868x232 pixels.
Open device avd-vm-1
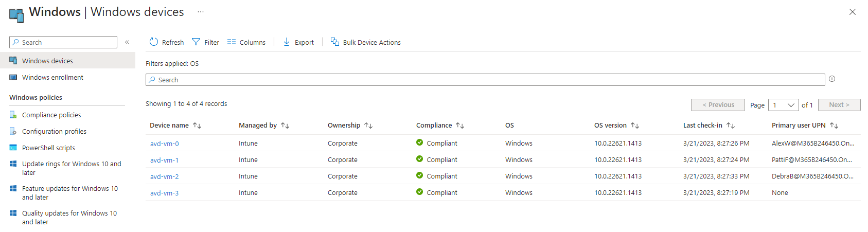pyautogui.click(x=165, y=160)
